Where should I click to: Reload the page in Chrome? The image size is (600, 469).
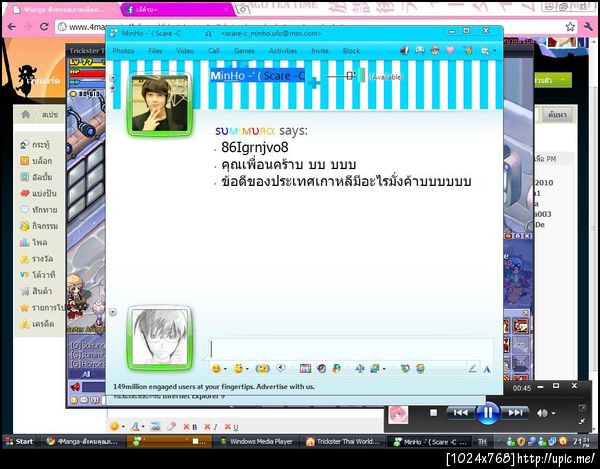coord(44,27)
